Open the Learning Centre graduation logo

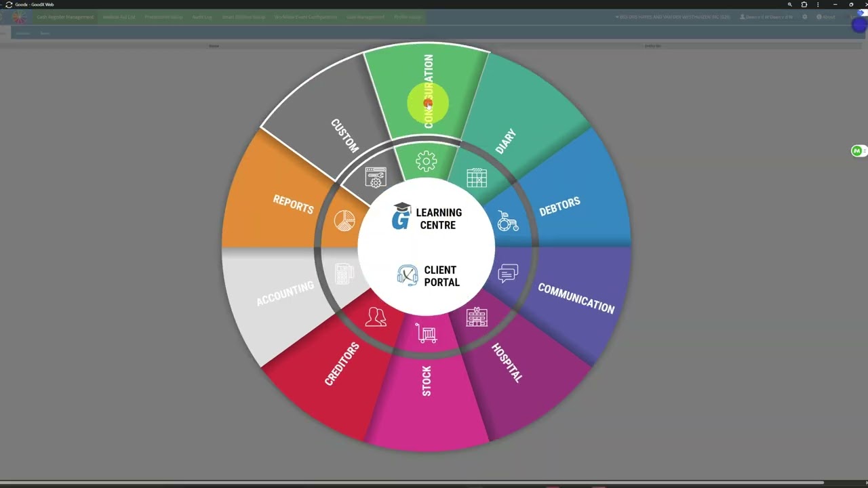click(401, 216)
